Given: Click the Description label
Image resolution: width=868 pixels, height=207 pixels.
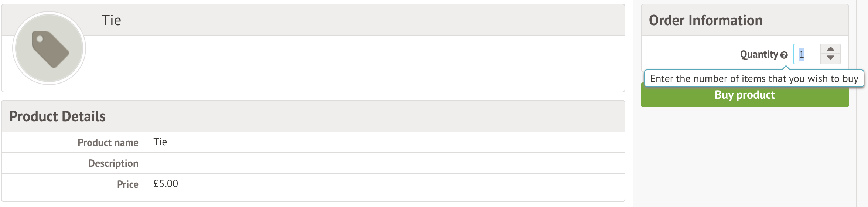Looking at the screenshot, I should click(113, 163).
